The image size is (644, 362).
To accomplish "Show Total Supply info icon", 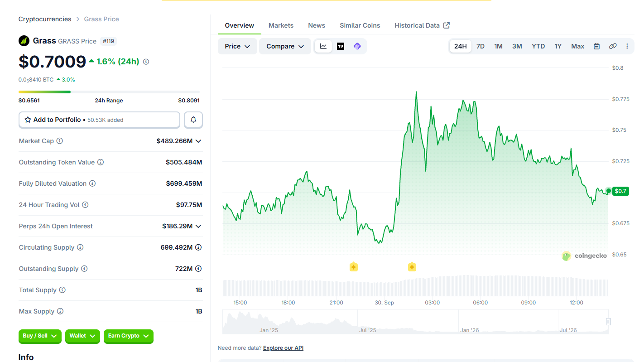I will pos(62,290).
